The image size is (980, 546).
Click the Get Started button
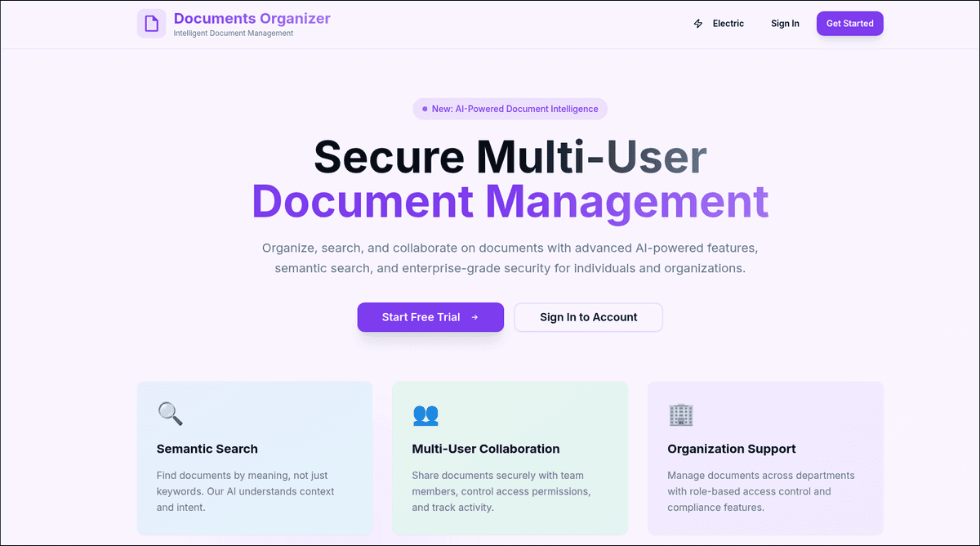(x=849, y=24)
